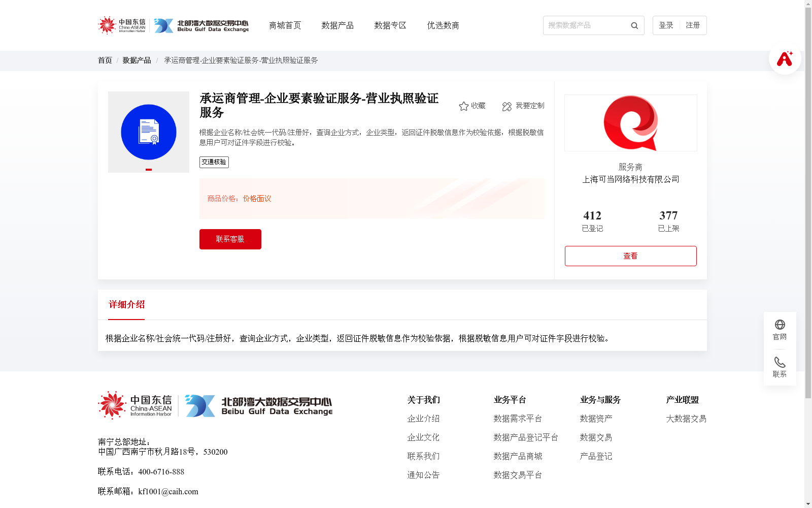Click the 联系 phone icon

pos(780,362)
